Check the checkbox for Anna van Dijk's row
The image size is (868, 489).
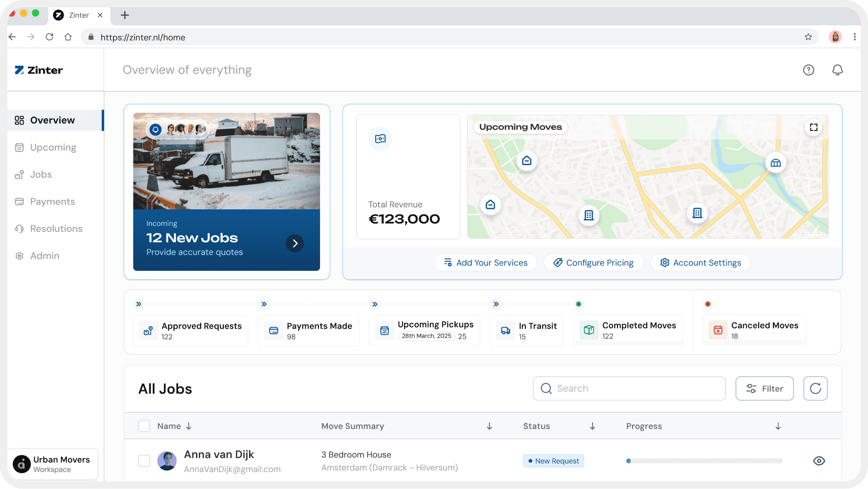tap(143, 461)
